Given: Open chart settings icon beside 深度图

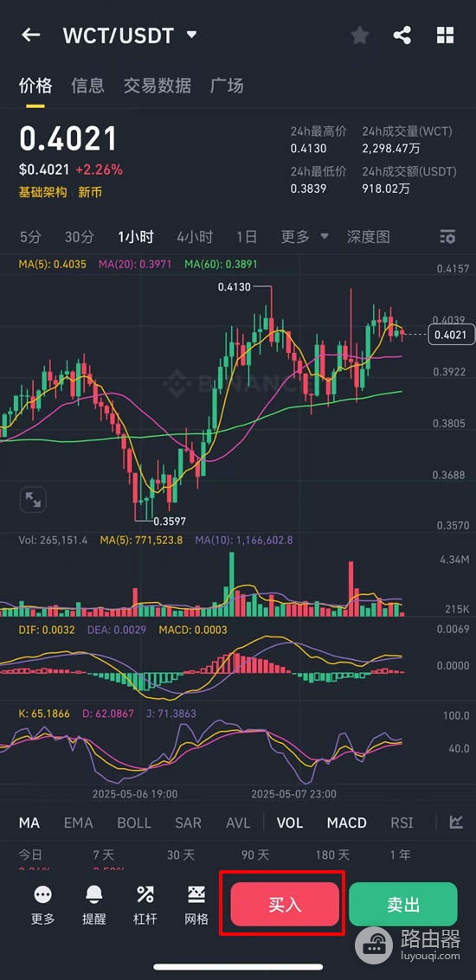Looking at the screenshot, I should (x=447, y=237).
